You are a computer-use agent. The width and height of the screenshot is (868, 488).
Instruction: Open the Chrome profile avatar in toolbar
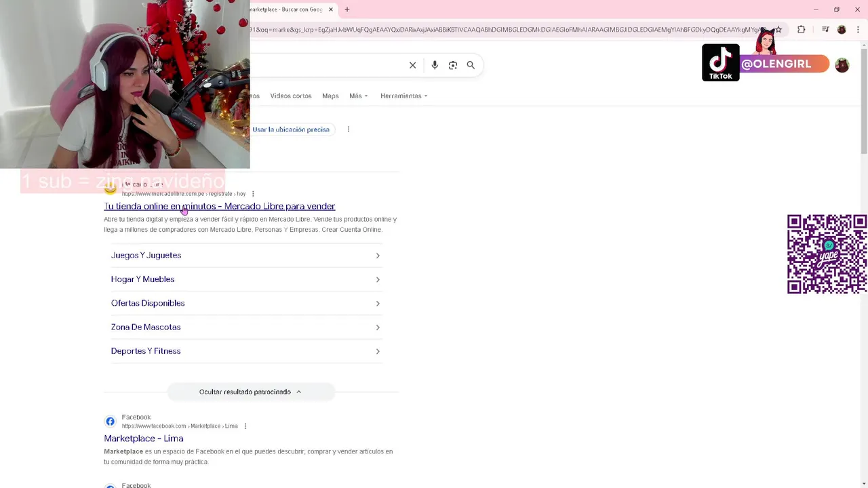click(x=842, y=30)
